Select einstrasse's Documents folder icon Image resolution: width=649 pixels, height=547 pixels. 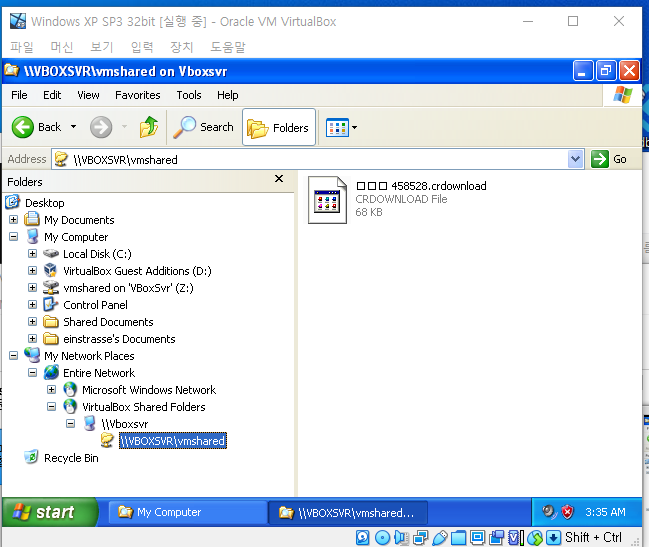pos(51,338)
